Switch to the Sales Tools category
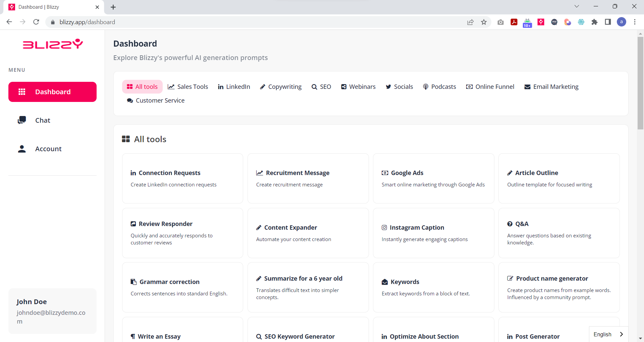Image resolution: width=644 pixels, height=342 pixels. pyautogui.click(x=188, y=87)
